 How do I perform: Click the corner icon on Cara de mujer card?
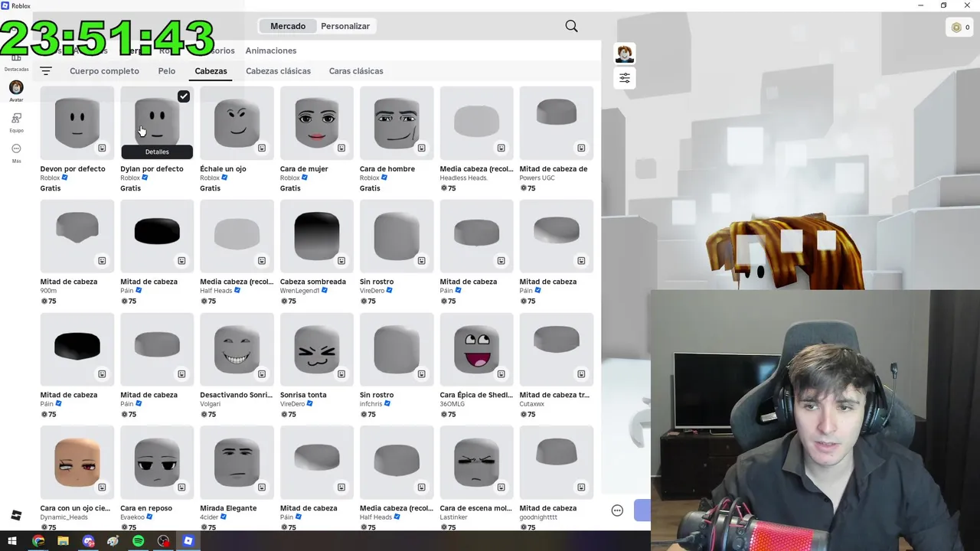(x=341, y=148)
